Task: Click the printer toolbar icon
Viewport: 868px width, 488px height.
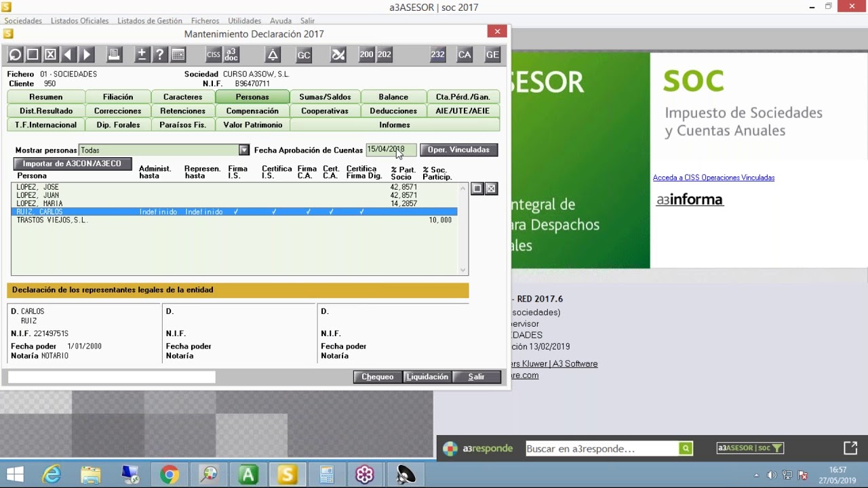Action: 114,55
